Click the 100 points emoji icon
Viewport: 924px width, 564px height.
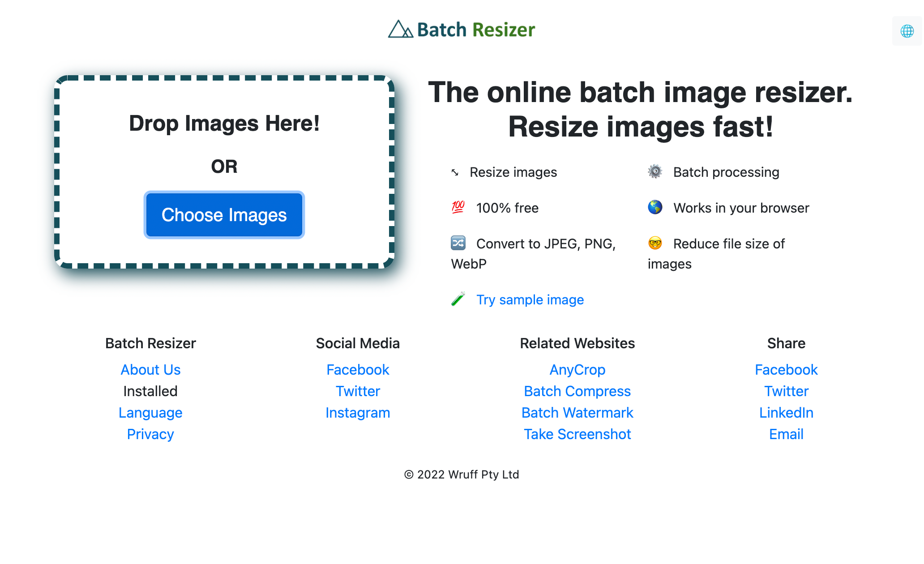458,207
